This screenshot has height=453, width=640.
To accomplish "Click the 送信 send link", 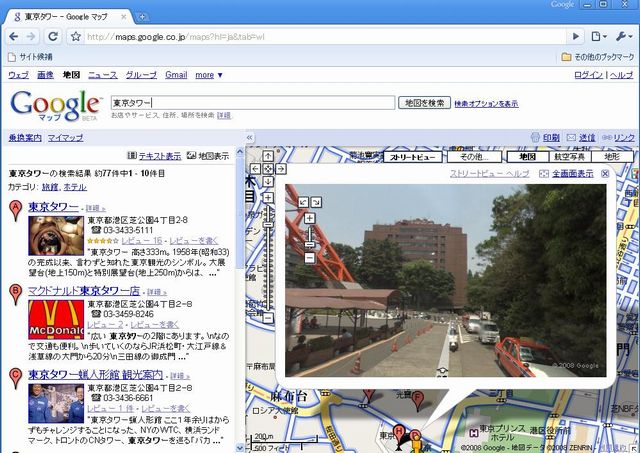I will click(x=587, y=138).
